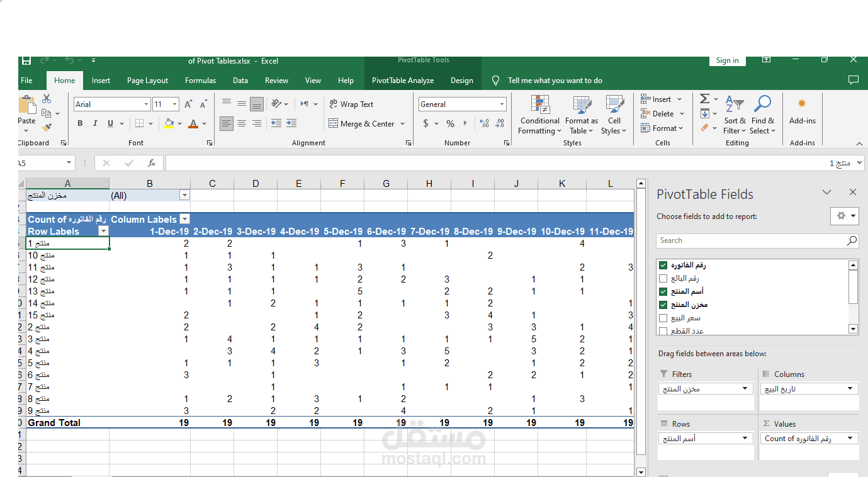Viewport: 868px width, 477px height.
Task: Apply center text alignment
Action: [242, 124]
